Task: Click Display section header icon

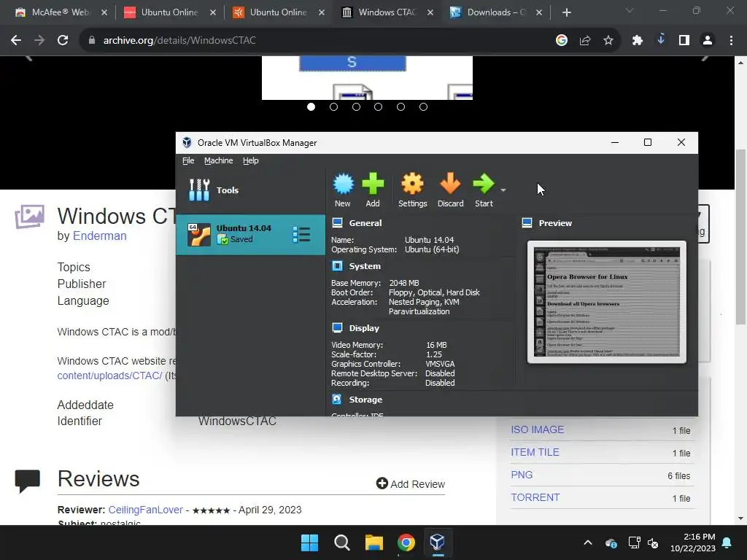Action: click(337, 327)
